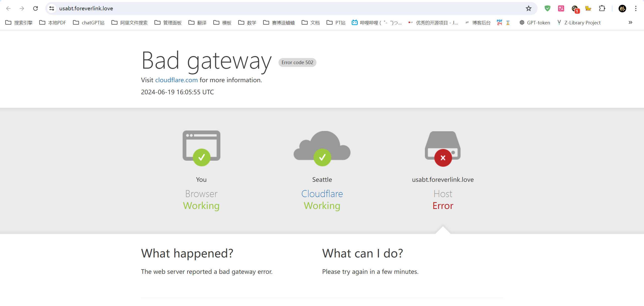The height and width of the screenshot is (306, 644).
Task: Click the red Error status text
Action: tap(443, 206)
